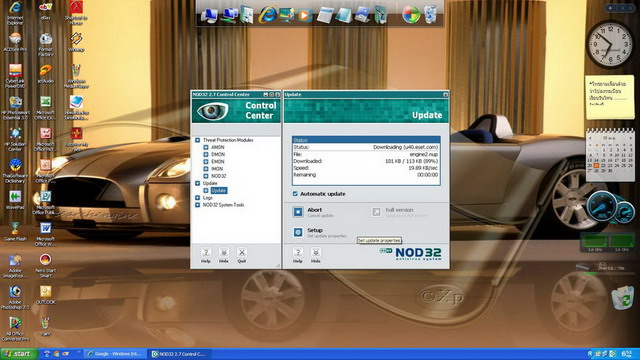Click the Status header in update list

366,140
